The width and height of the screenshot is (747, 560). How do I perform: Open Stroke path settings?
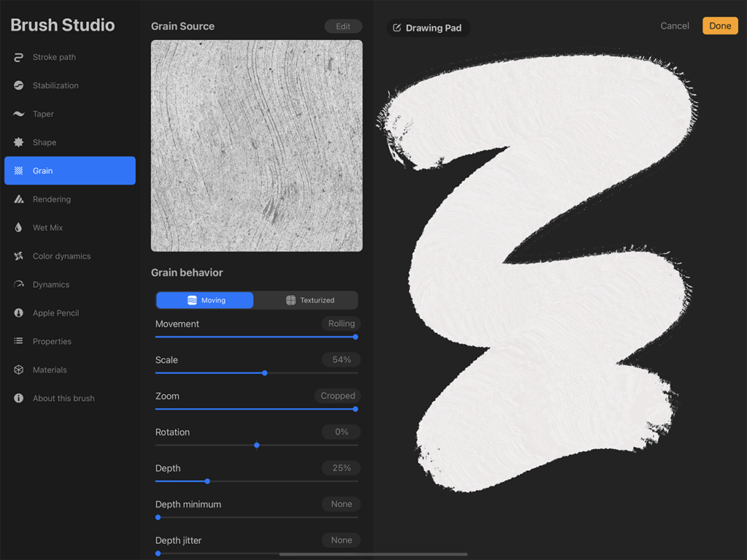click(70, 57)
